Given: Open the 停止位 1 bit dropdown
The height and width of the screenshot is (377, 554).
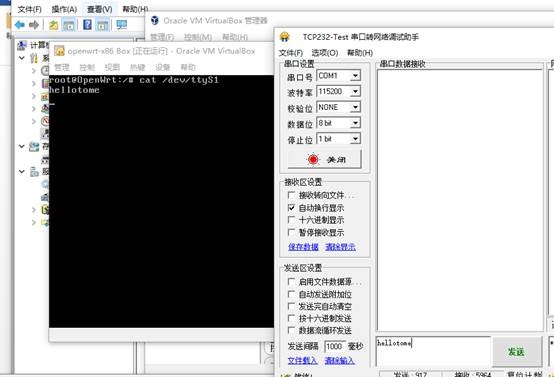Looking at the screenshot, I should pyautogui.click(x=355, y=139).
